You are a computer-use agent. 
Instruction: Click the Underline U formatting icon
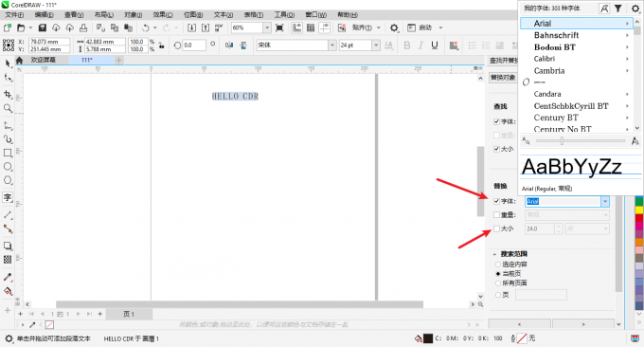click(435, 46)
